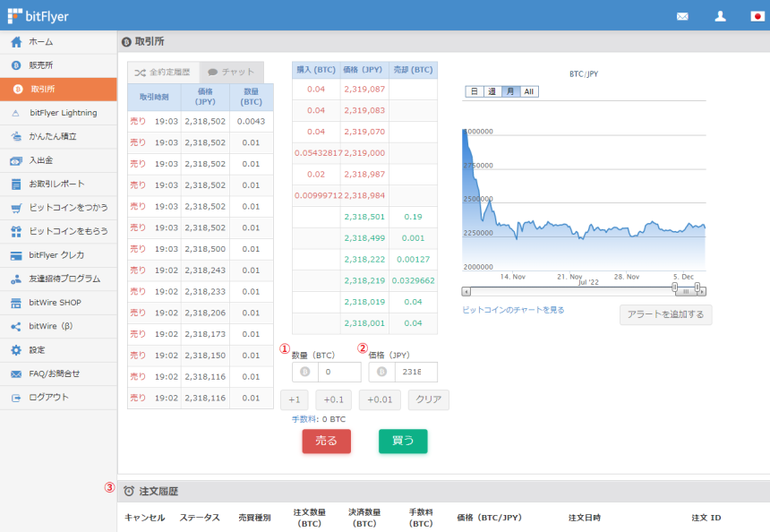Open 入出金 in the sidebar
Screen dimensions: 770x532
(x=58, y=160)
